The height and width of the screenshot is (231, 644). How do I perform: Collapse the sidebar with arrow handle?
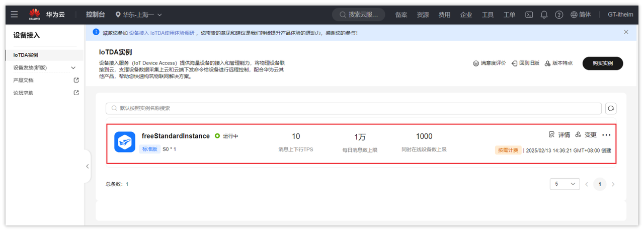tap(87, 166)
